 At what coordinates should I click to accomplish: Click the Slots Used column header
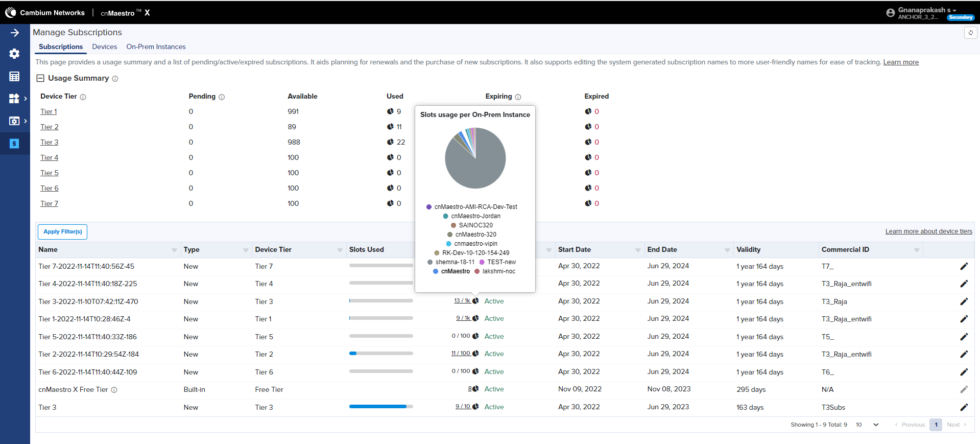pyautogui.click(x=366, y=250)
